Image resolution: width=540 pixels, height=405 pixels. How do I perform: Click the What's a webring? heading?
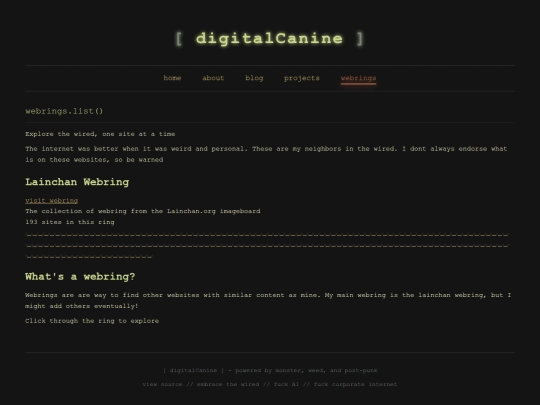click(x=80, y=277)
